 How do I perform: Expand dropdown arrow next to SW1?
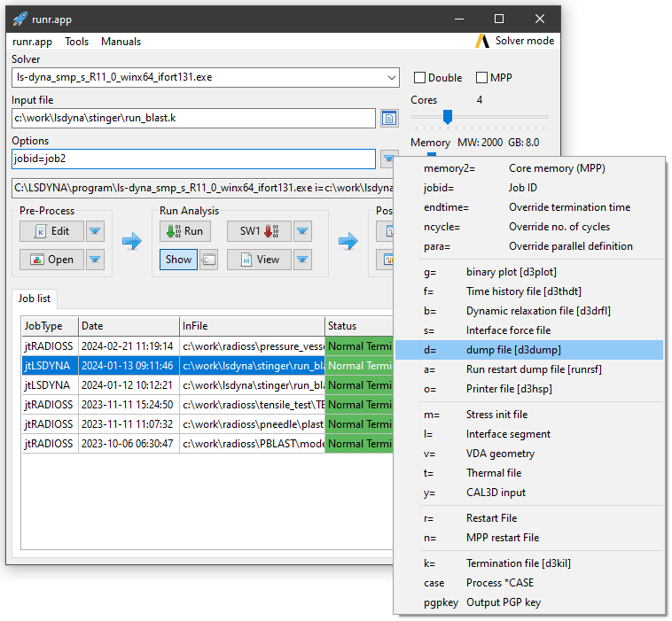click(x=302, y=231)
